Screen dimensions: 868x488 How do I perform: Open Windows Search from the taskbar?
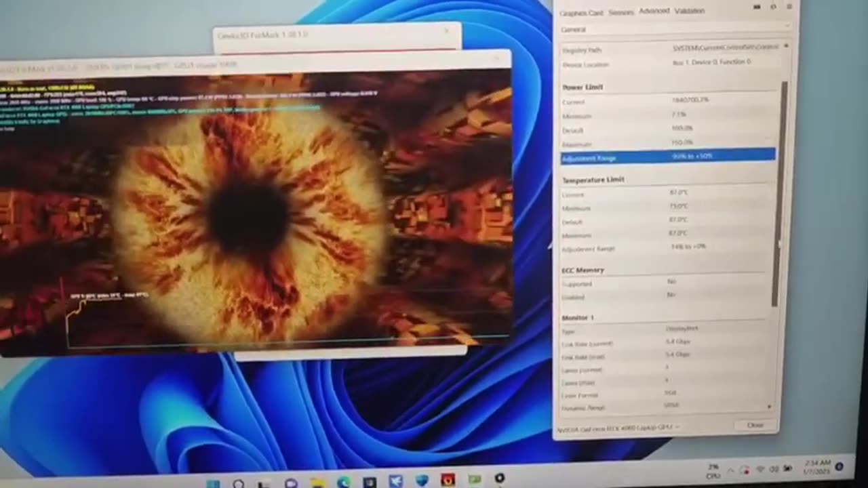239,484
